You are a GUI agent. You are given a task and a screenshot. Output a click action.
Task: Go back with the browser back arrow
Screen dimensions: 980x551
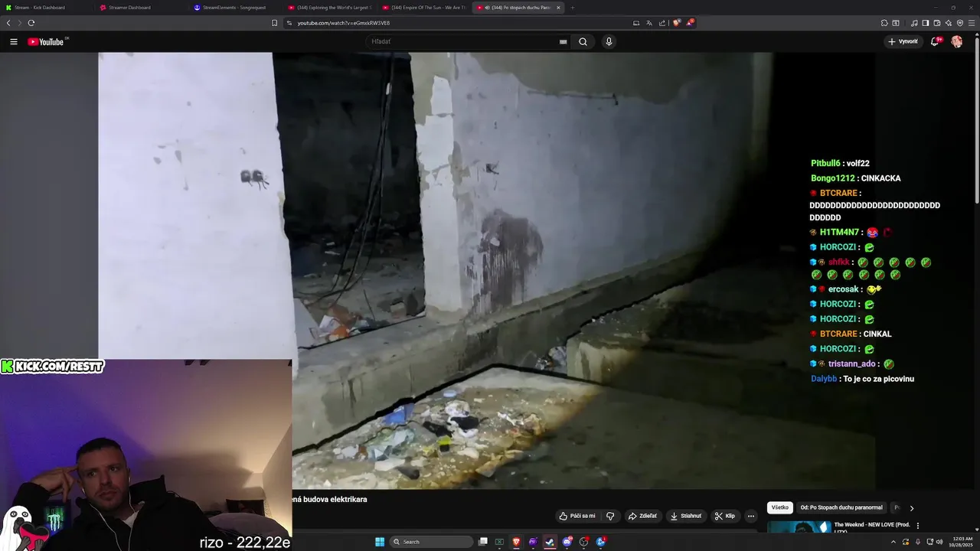pos(8,23)
